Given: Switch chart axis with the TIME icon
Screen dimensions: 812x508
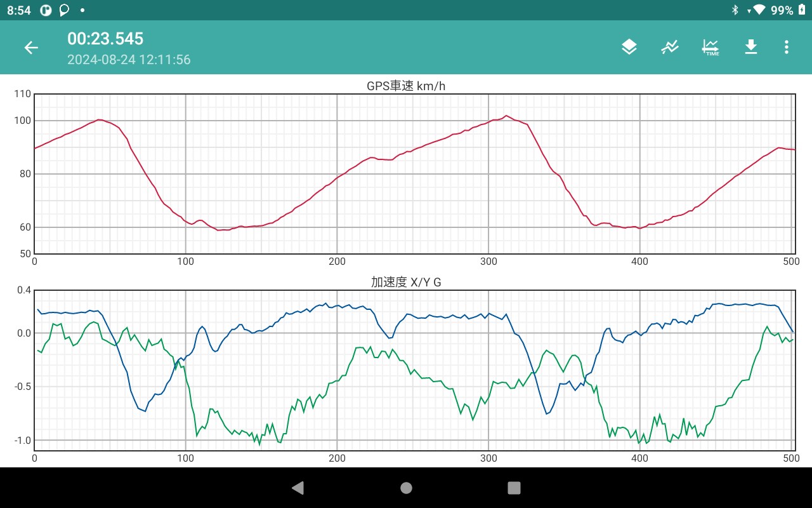Looking at the screenshot, I should tap(710, 47).
